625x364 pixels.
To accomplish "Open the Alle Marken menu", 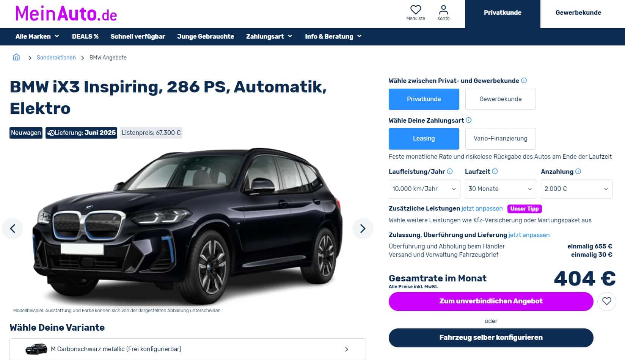I will click(37, 36).
